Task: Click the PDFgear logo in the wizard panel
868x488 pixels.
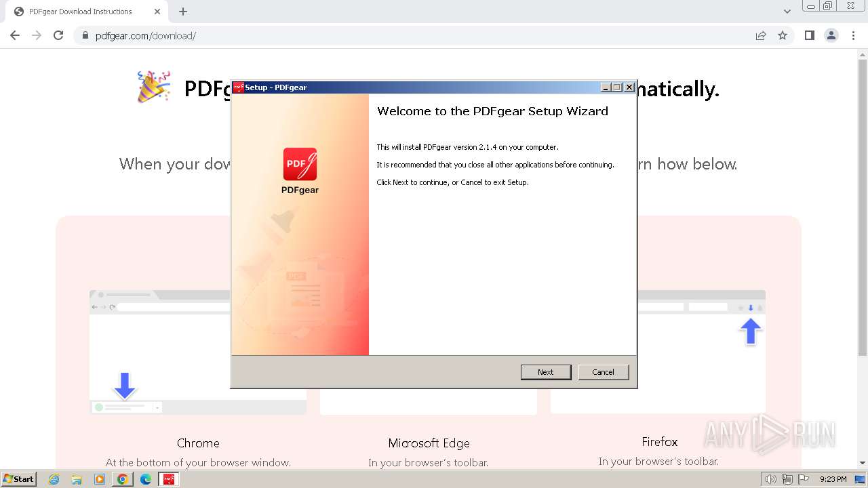Action: pyautogui.click(x=300, y=164)
